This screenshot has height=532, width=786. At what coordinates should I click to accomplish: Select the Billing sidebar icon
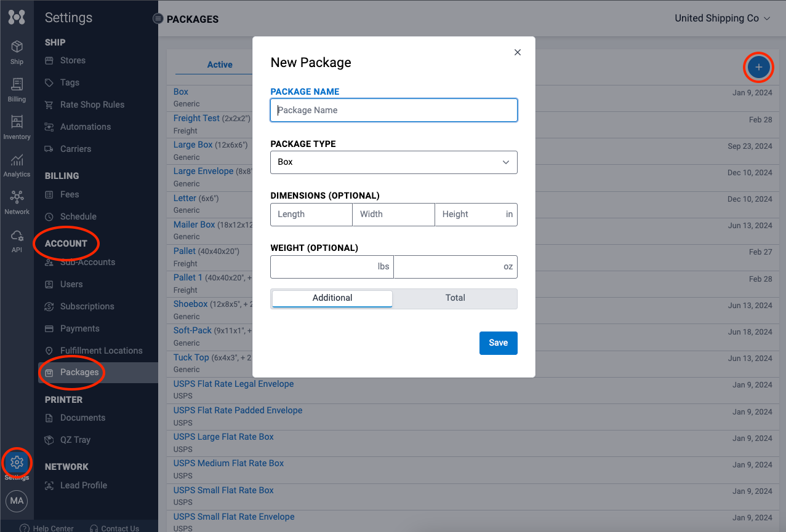coord(17,88)
